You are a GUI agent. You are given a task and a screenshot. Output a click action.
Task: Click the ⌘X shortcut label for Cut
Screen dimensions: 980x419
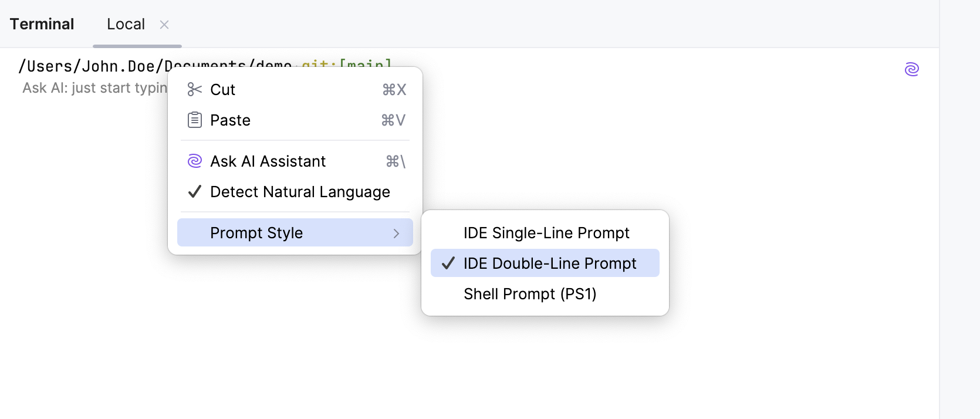394,90
